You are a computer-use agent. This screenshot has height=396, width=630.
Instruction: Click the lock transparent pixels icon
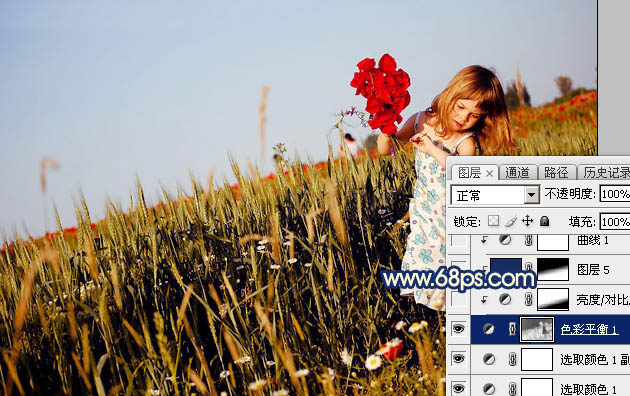coord(493,221)
